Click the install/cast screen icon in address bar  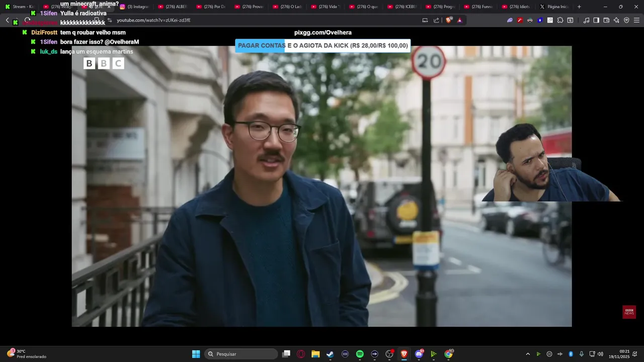coord(425,20)
